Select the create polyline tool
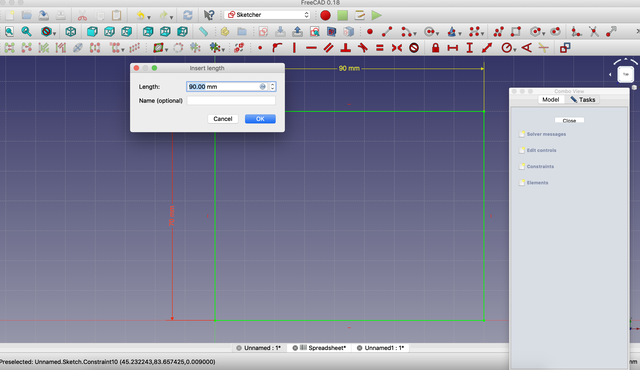Screen dimensions: 640x370 [498, 31]
